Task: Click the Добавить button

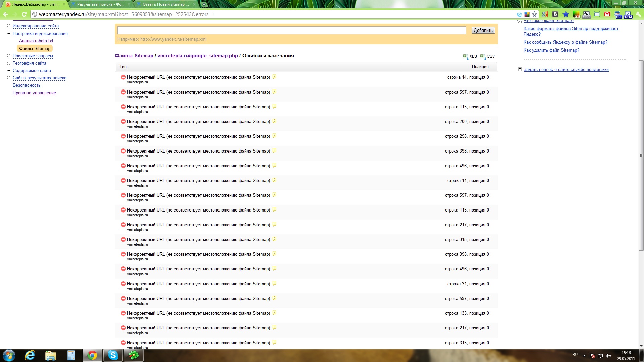Action: pos(483,30)
